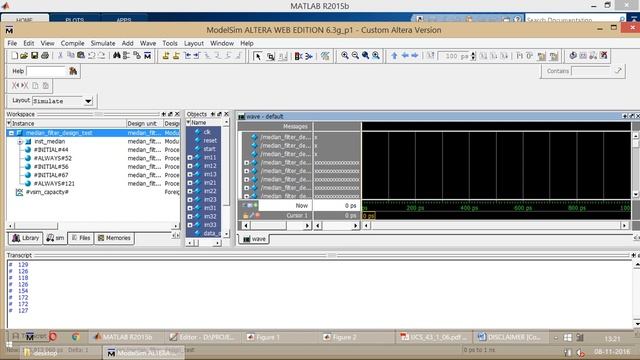Click the blue right arrow toolbar icon

[x=415, y=56]
